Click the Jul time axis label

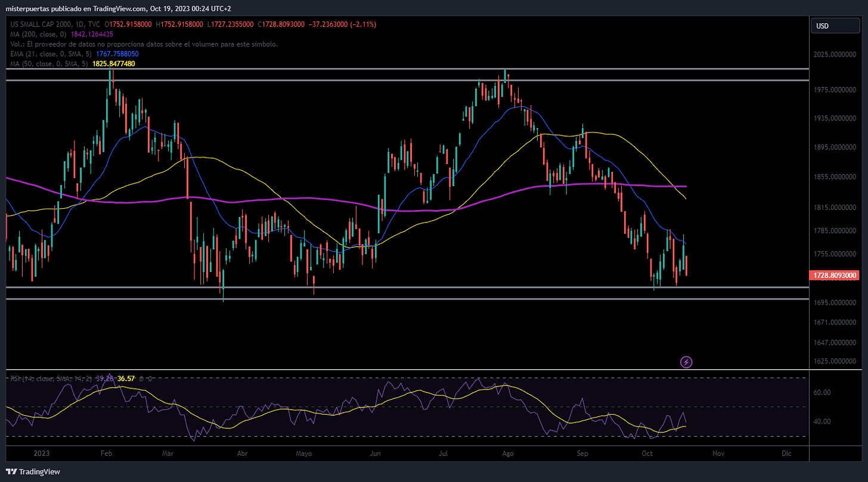pos(444,453)
